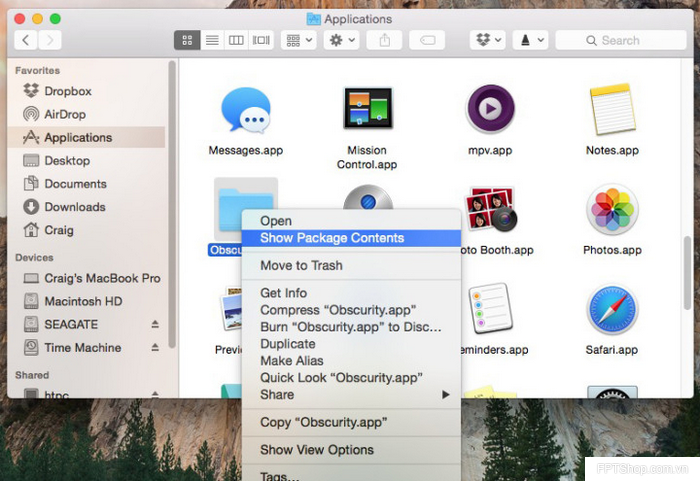
Task: Click the file list vertical scrollbar
Action: tap(687, 273)
